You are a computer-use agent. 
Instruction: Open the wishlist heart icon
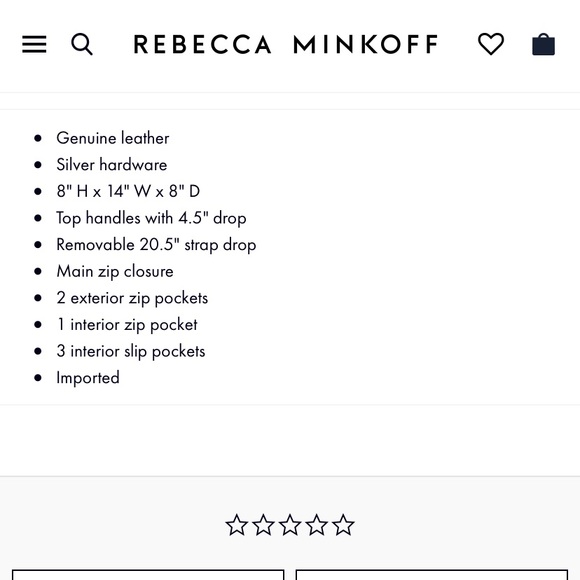click(491, 44)
